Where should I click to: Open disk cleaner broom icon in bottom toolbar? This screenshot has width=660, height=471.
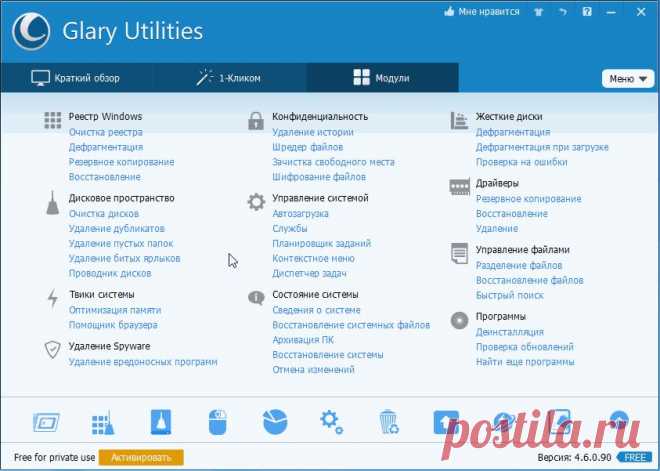161,422
